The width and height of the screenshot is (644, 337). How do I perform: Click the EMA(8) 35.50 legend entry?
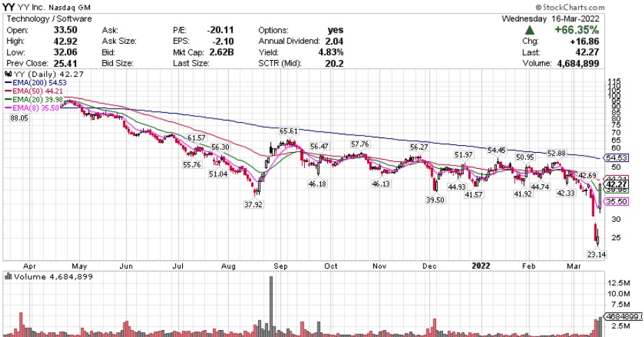point(32,108)
